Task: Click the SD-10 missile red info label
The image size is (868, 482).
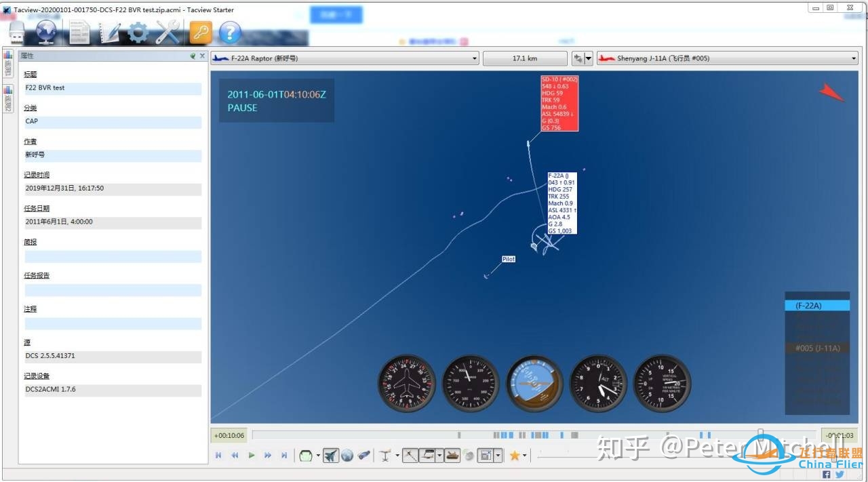Action: 559,103
